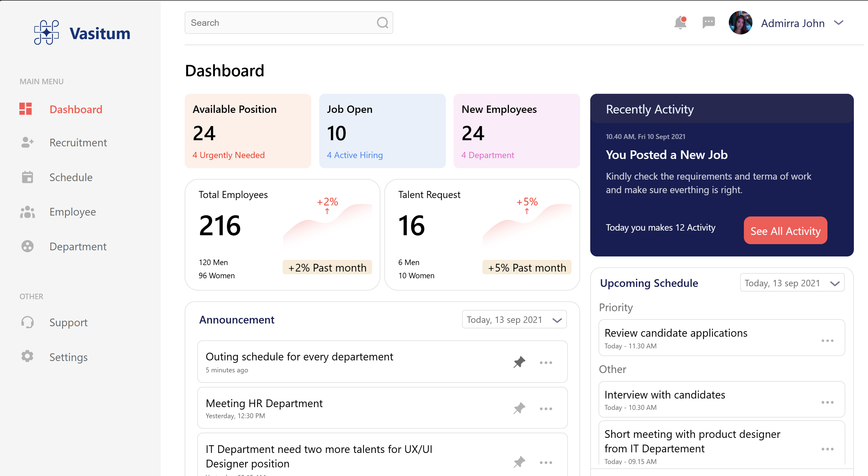868x476 pixels.
Task: Click the Job Open card
Action: coord(382,131)
